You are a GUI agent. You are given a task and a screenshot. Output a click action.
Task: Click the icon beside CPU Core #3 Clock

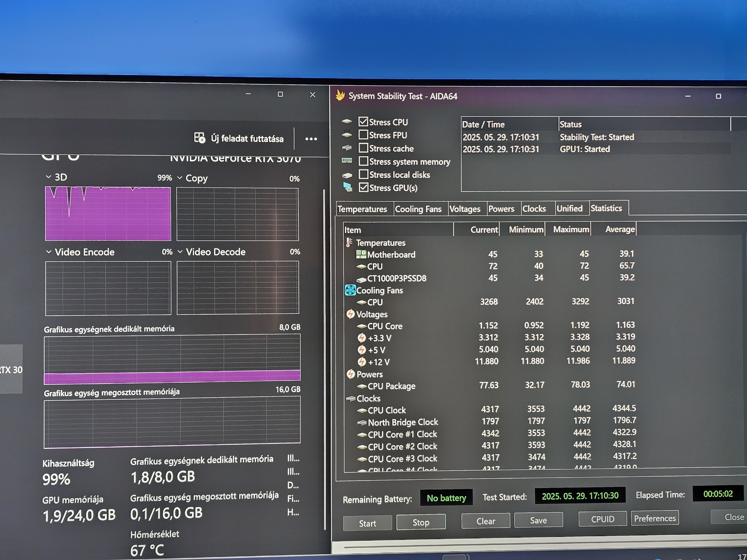(x=362, y=459)
